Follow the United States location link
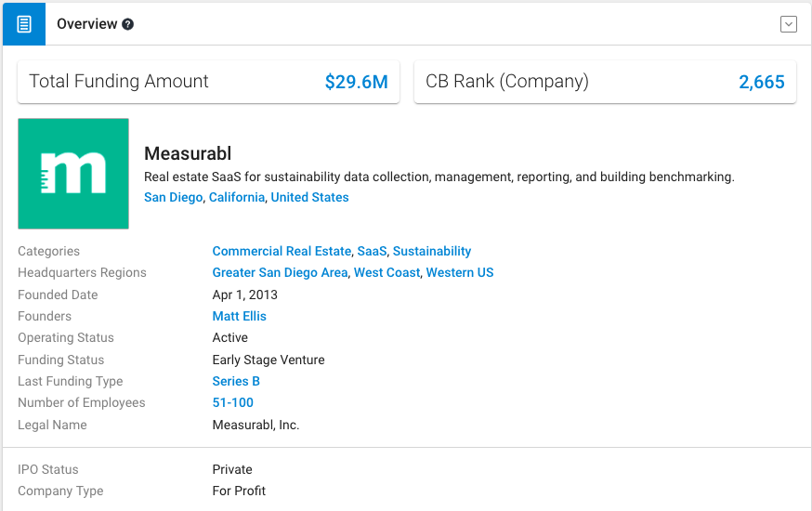Screen dimensions: 812x511 click(309, 197)
